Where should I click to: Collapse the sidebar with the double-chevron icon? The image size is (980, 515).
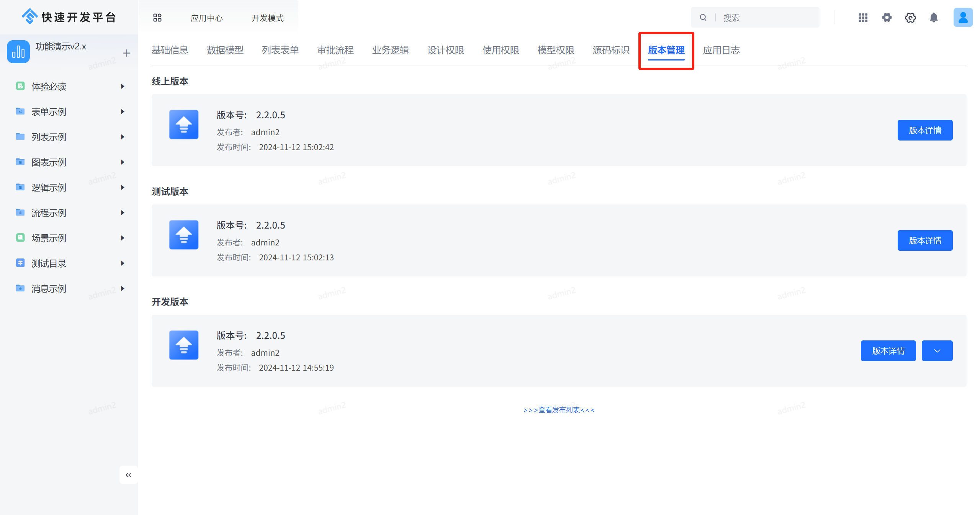[128, 475]
